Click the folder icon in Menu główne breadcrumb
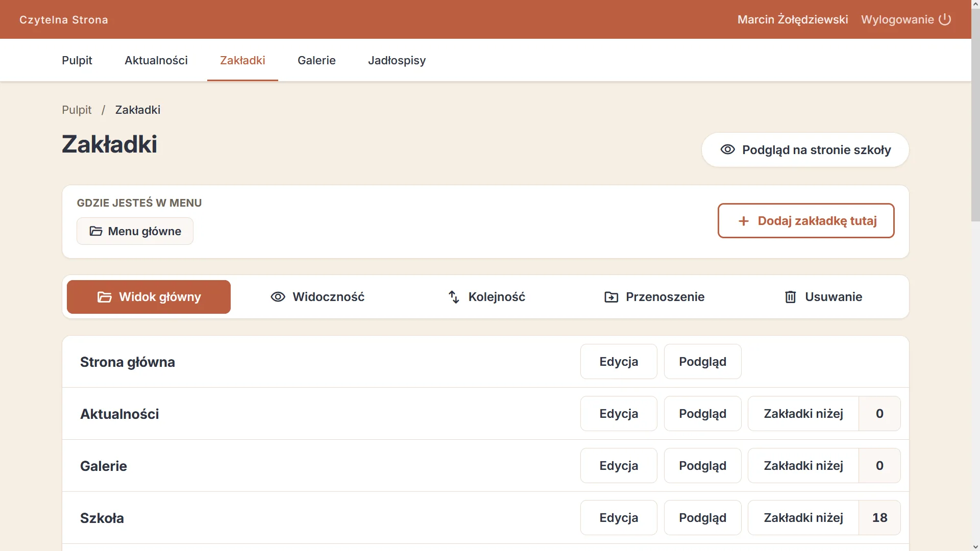Viewport: 980px width, 551px height. (x=96, y=231)
